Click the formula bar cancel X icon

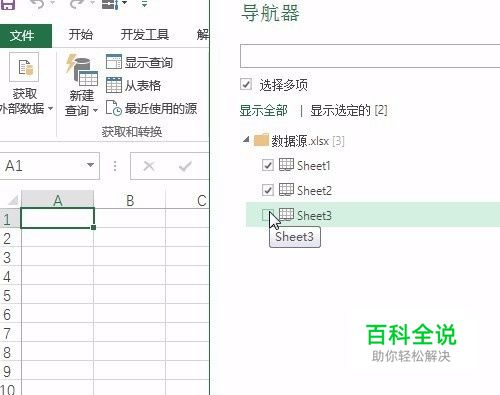[x=149, y=166]
